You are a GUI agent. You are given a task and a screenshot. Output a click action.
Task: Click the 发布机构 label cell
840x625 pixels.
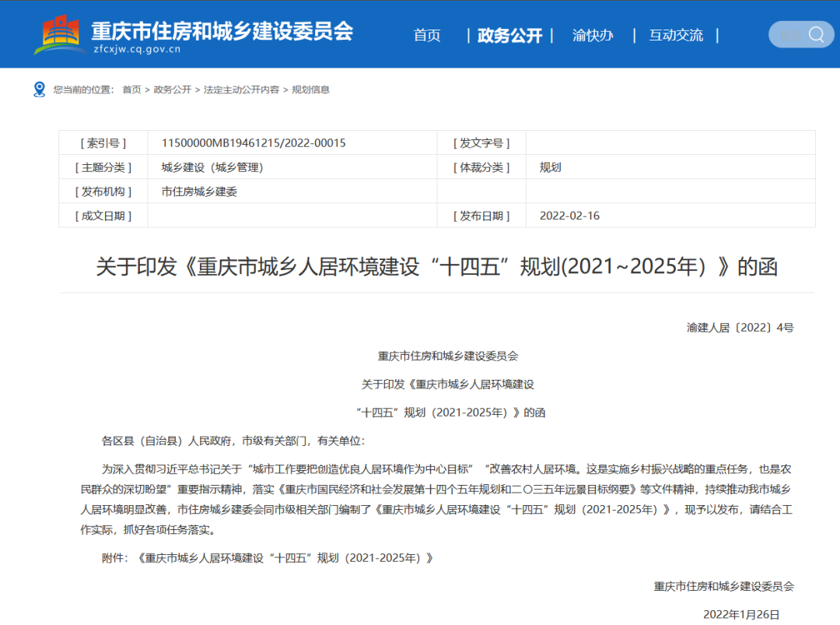(103, 191)
